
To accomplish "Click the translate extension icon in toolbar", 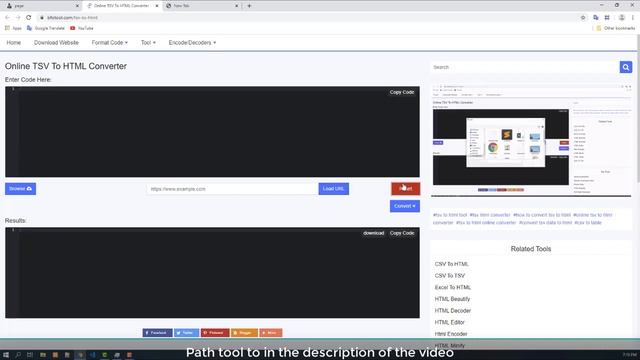I will pyautogui.click(x=596, y=18).
